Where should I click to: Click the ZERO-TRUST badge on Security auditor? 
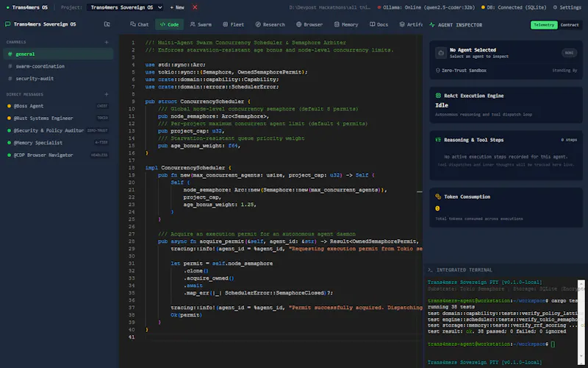[97, 130]
